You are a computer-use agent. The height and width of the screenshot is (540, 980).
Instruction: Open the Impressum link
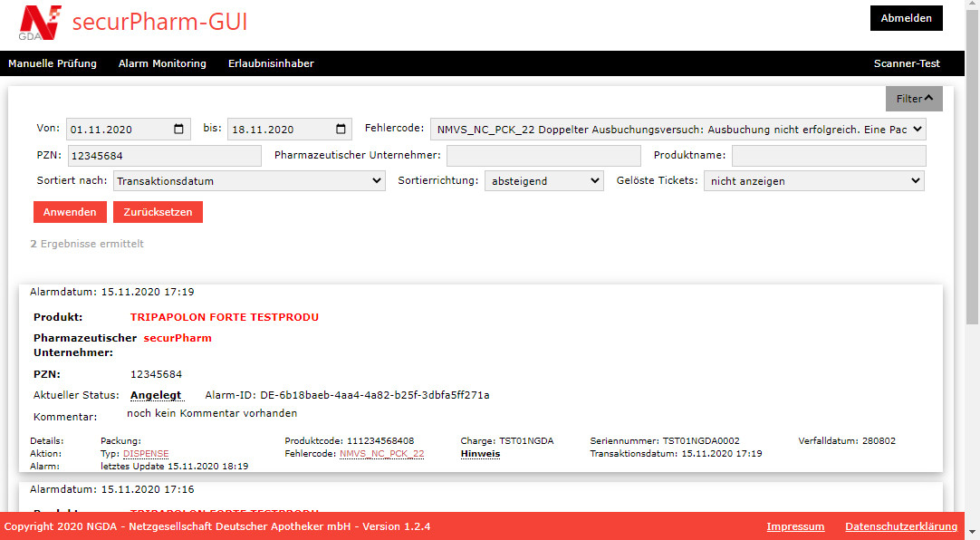tap(795, 526)
